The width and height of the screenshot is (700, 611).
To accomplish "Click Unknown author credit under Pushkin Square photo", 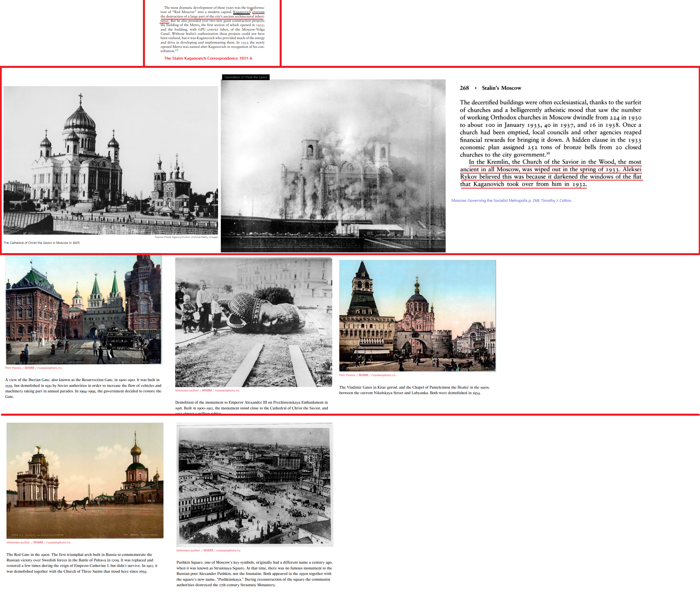I will [209, 550].
